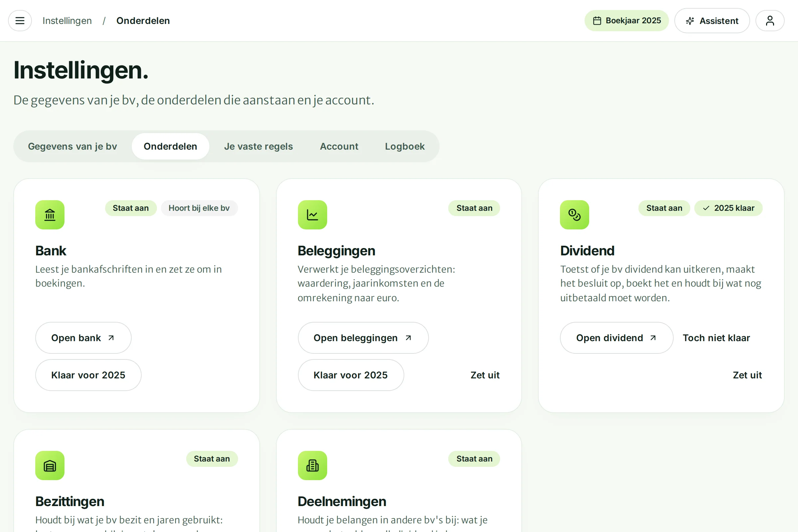Open the user profile icon
Screen dimensions: 798x532
point(770,21)
